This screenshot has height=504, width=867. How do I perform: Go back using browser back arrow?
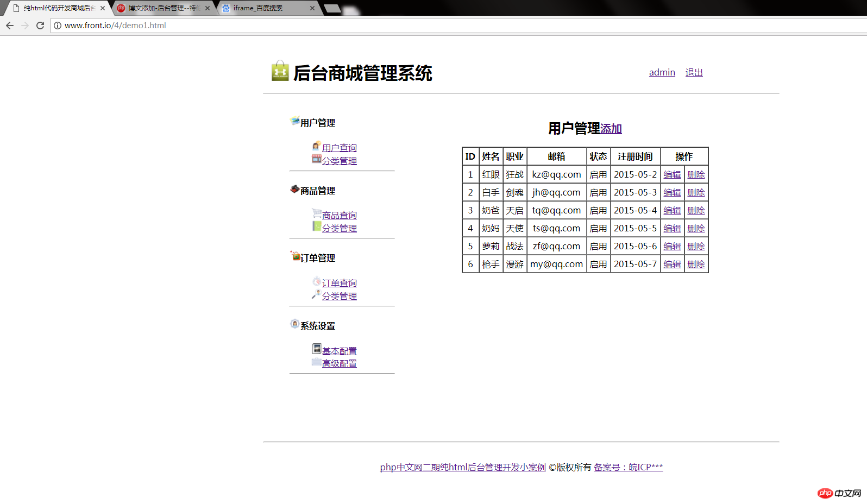pyautogui.click(x=10, y=26)
